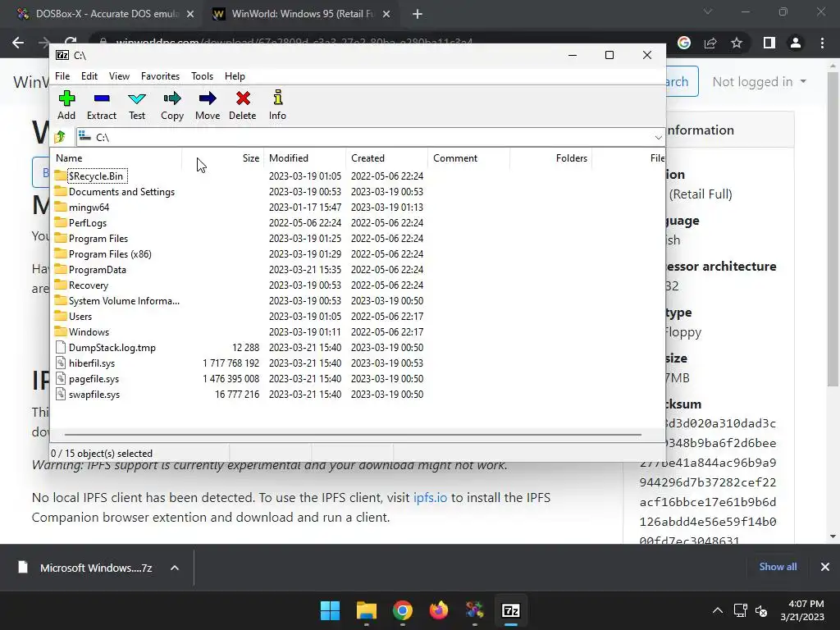The image size is (840, 630).
Task: Select the ProgramData folder
Action: 97,269
